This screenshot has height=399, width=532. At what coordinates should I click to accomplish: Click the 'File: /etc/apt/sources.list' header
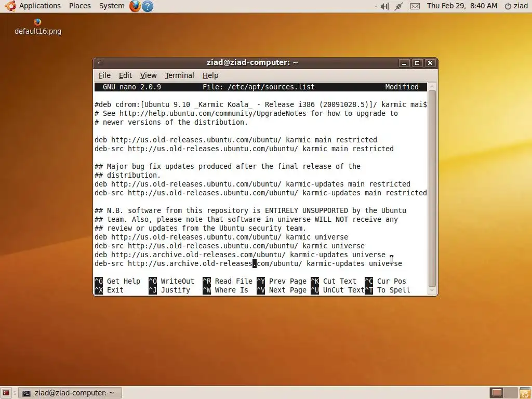click(x=259, y=87)
